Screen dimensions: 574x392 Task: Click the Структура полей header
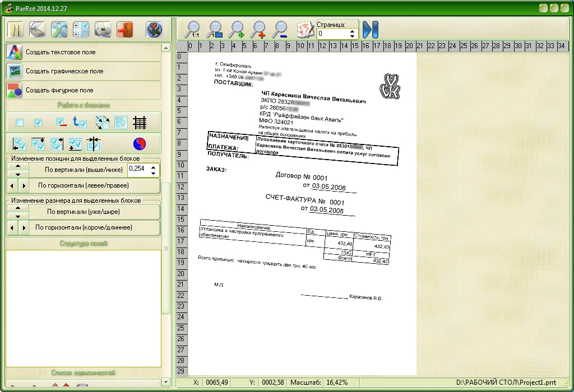coord(84,243)
